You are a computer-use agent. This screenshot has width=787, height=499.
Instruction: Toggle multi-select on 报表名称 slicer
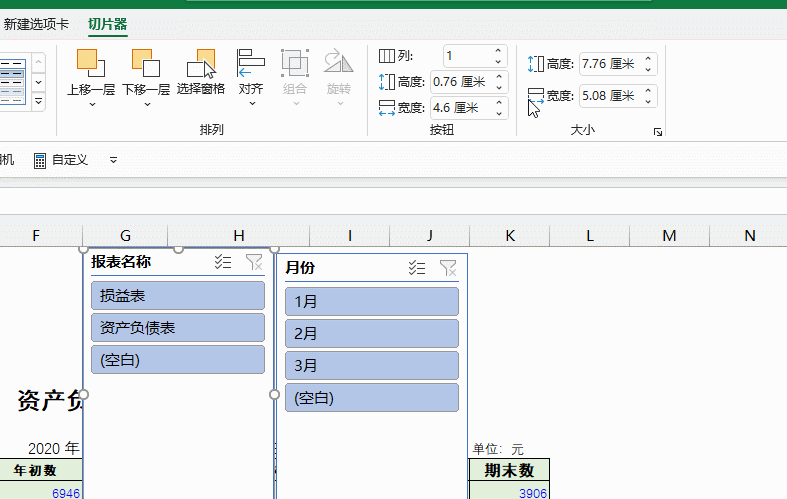223,262
